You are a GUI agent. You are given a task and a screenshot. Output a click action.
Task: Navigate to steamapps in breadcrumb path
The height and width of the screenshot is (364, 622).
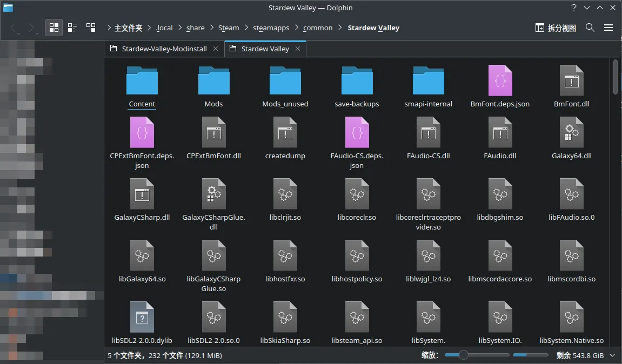coord(271,28)
